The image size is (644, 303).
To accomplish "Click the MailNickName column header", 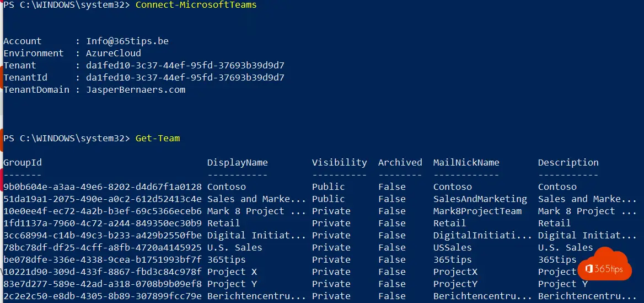I will pyautogui.click(x=466, y=162).
